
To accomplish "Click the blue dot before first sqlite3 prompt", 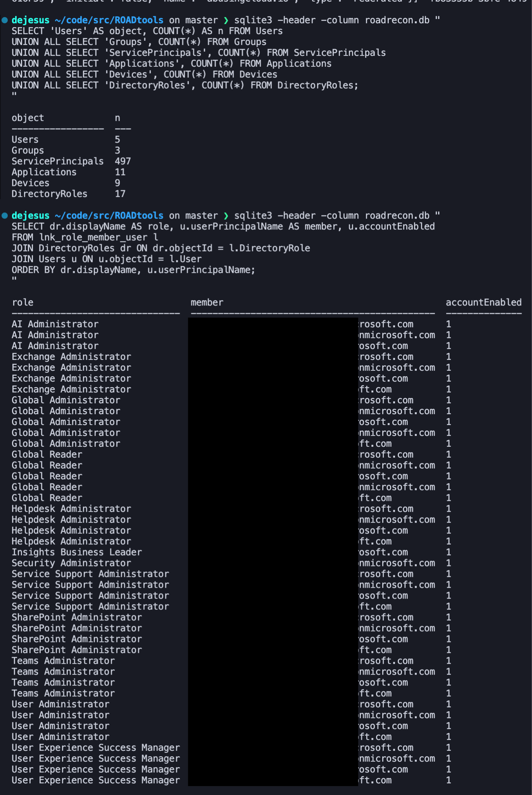I will [5, 20].
